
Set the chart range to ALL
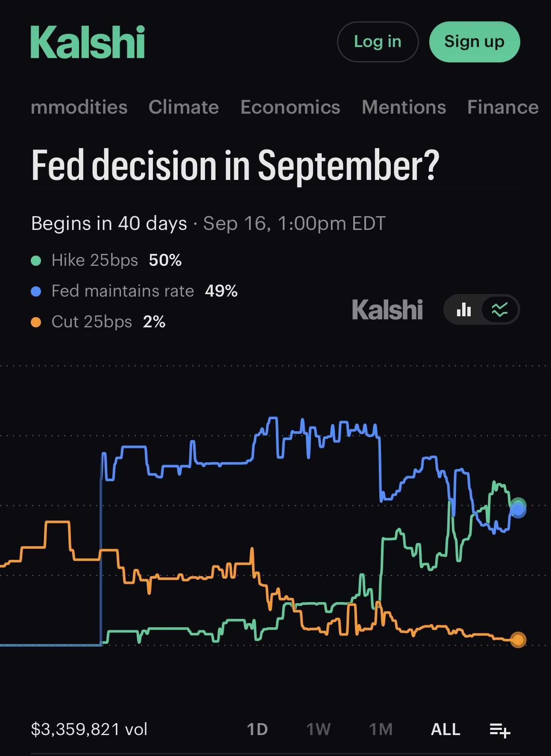click(x=445, y=730)
